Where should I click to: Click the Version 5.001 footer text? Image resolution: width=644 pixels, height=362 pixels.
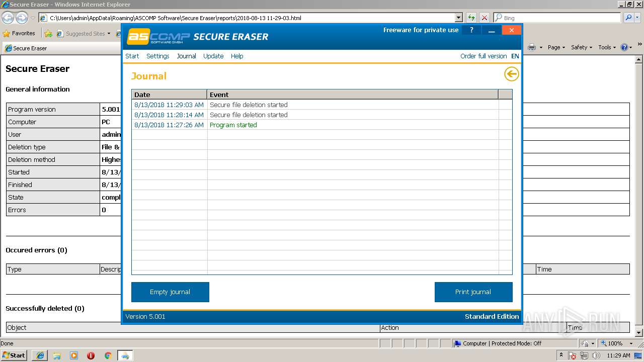pyautogui.click(x=145, y=316)
